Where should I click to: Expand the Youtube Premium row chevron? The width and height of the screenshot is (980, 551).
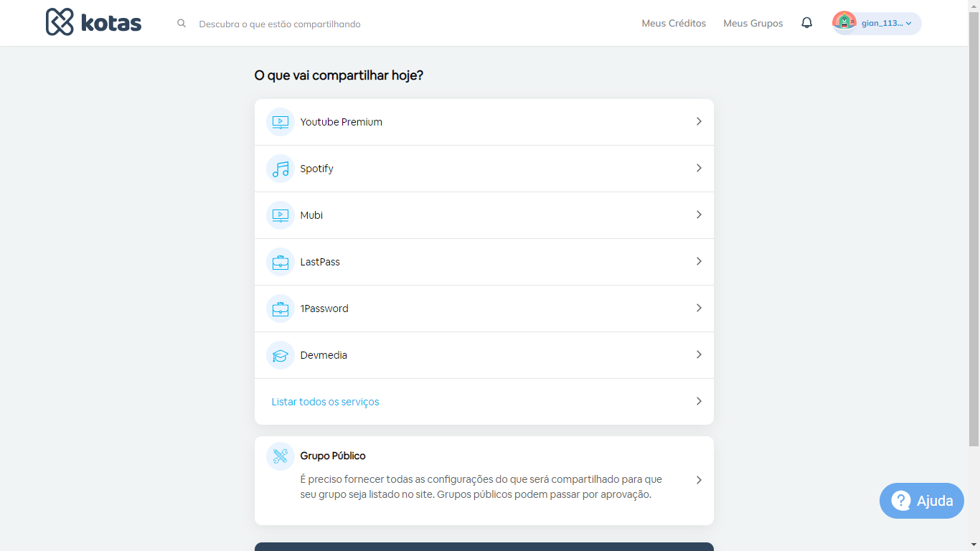pyautogui.click(x=699, y=121)
